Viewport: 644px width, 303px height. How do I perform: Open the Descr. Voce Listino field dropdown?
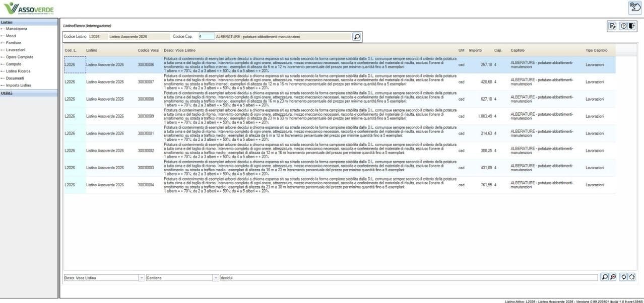pos(142,278)
